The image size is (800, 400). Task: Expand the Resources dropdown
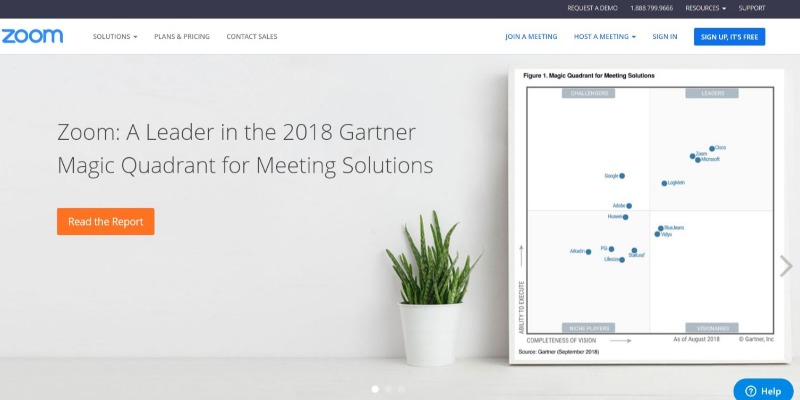point(706,8)
